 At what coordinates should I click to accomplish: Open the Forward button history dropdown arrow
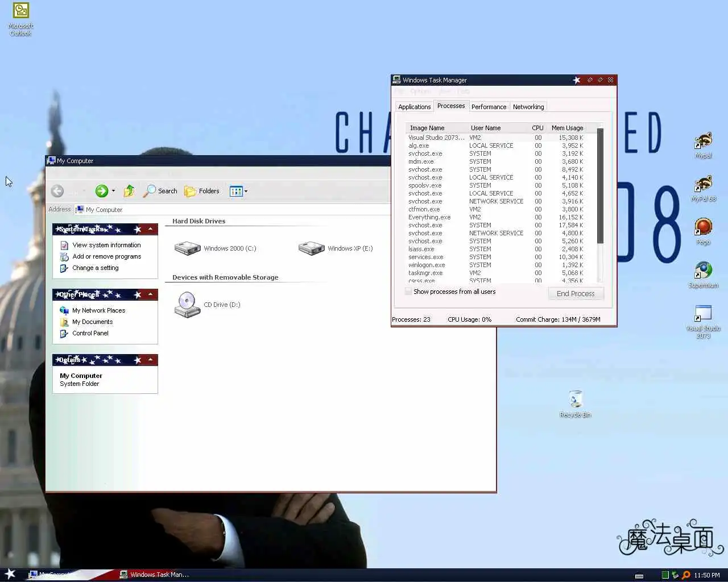pyautogui.click(x=113, y=191)
